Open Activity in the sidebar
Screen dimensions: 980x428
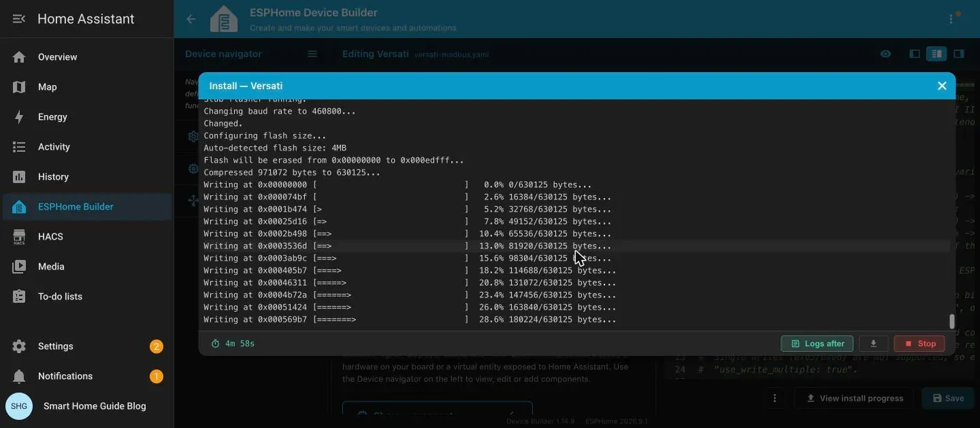(x=87, y=147)
